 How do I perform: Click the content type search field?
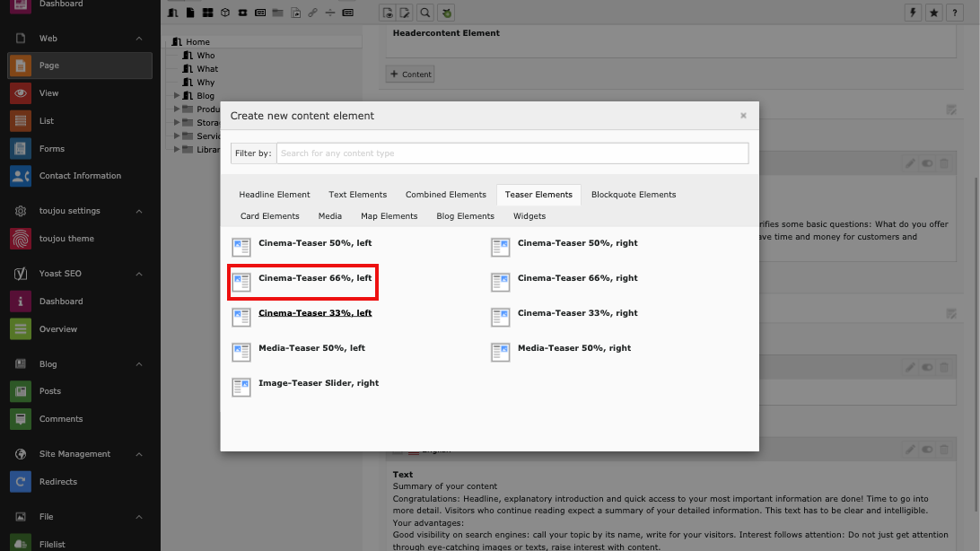click(512, 153)
